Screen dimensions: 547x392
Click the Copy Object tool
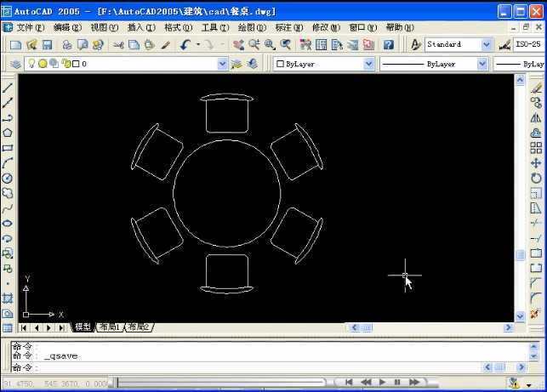[536, 103]
